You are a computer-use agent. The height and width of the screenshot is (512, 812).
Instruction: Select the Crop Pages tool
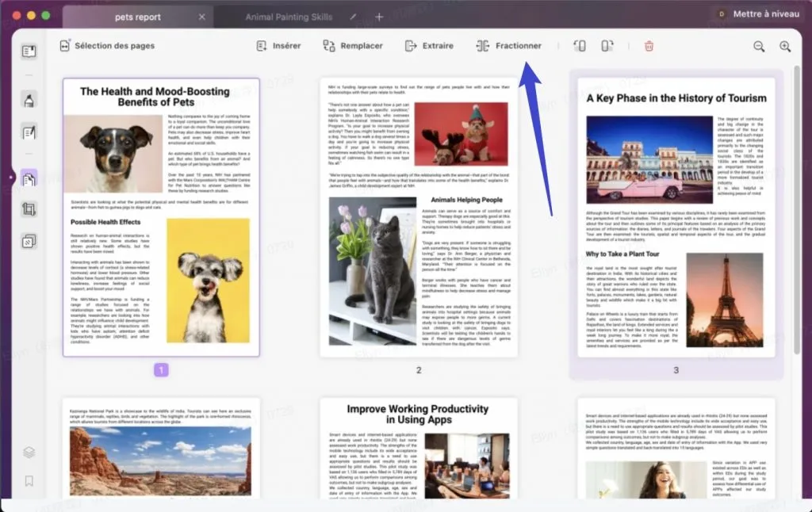click(x=29, y=210)
